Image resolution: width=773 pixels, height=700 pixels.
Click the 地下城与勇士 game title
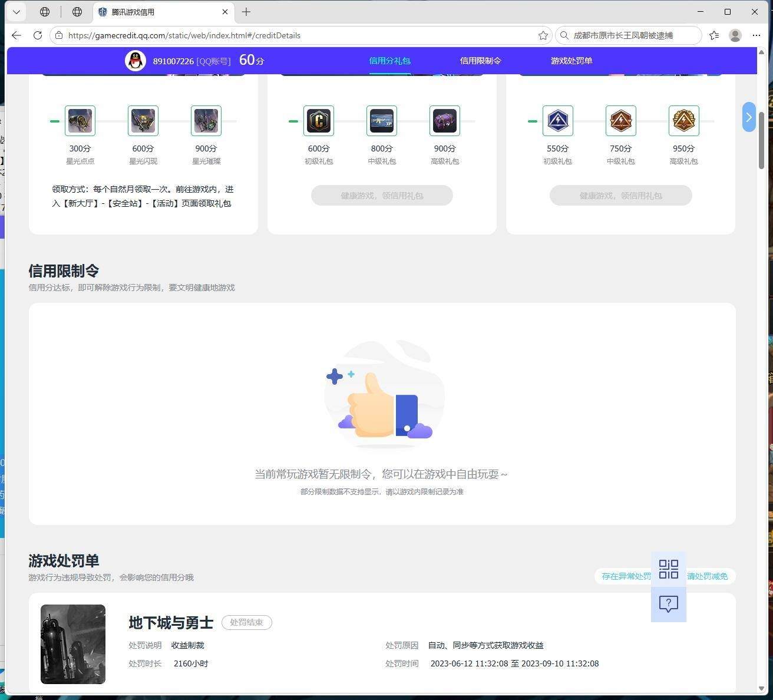pyautogui.click(x=171, y=623)
